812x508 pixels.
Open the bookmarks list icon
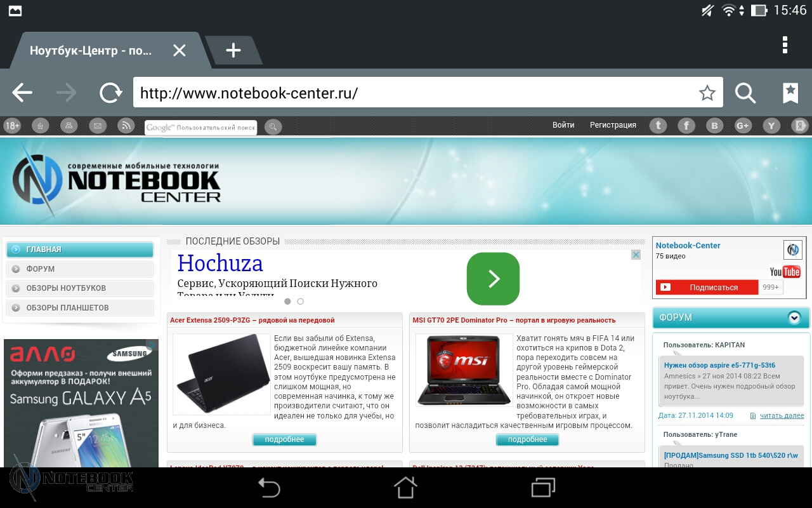790,93
